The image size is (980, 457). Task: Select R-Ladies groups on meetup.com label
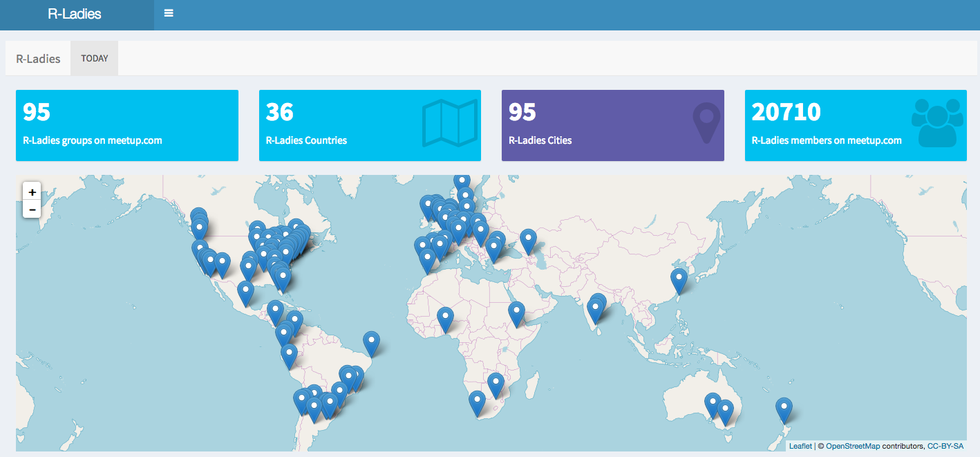pos(93,140)
